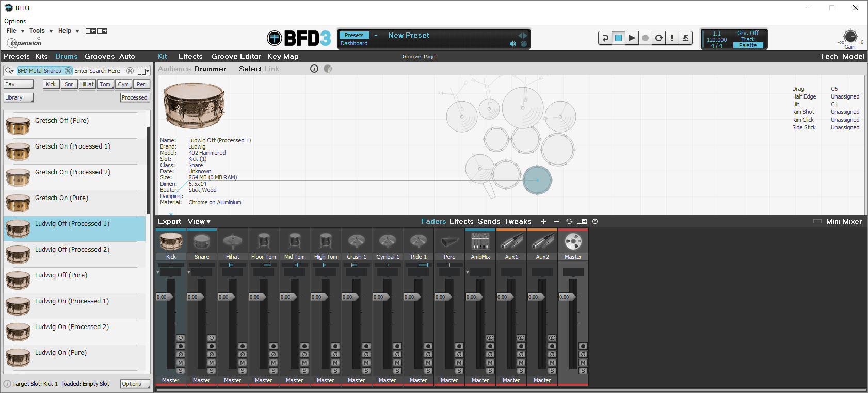Filter browser by Snr type
Image resolution: width=868 pixels, height=393 pixels.
coord(69,84)
